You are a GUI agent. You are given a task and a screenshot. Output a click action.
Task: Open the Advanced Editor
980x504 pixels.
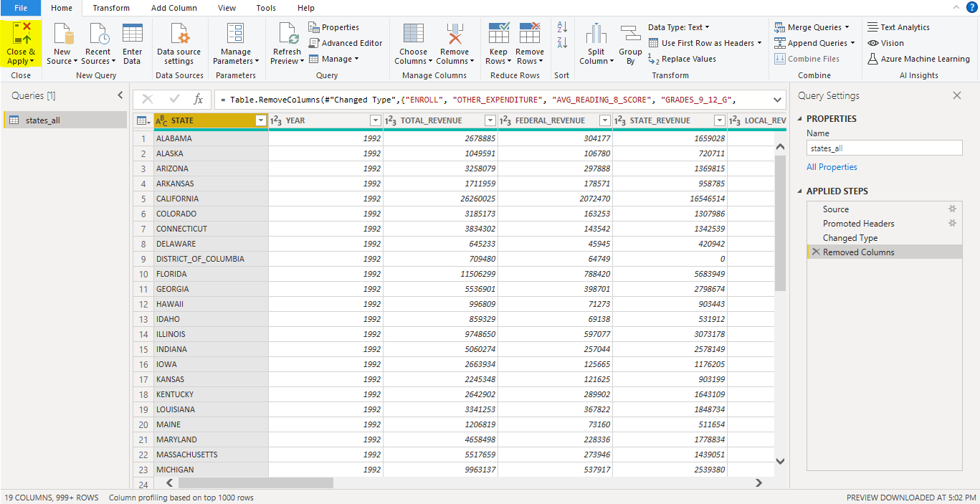click(346, 43)
